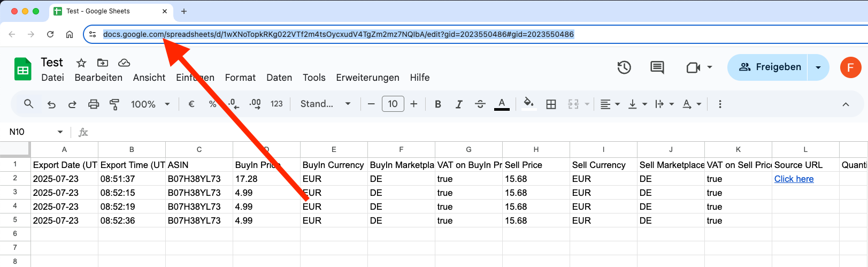Click the search magnifier in toolbar
Image resolution: width=868 pixels, height=267 pixels.
pos(29,104)
